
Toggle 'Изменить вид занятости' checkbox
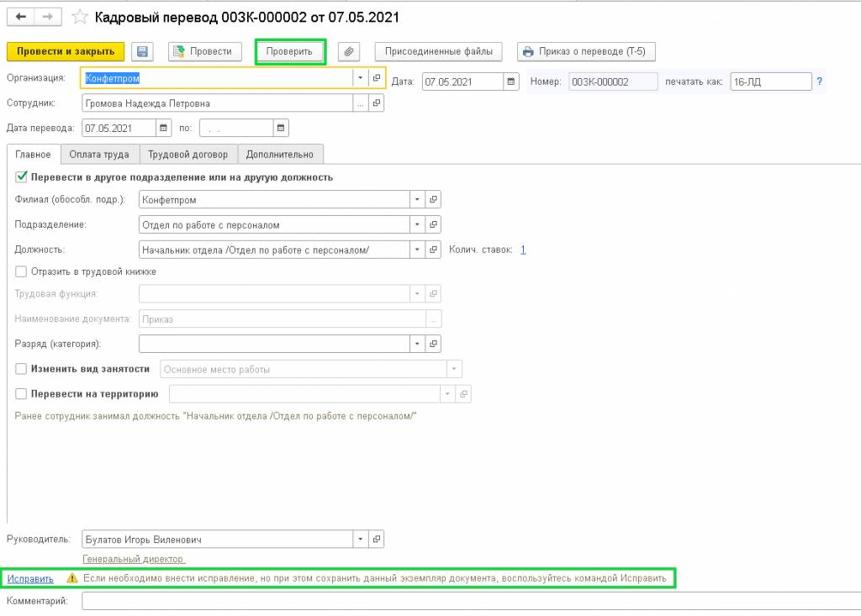tap(21, 369)
